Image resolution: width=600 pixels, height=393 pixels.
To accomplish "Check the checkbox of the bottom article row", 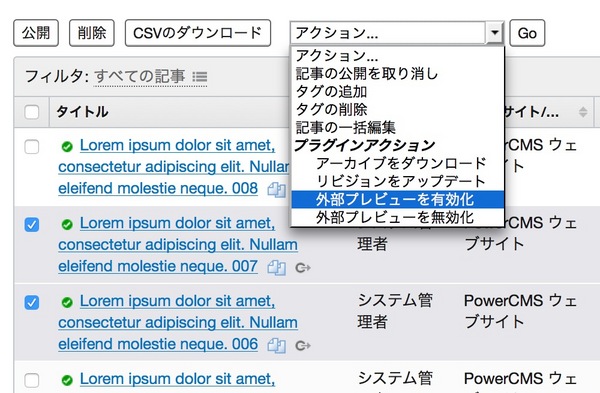I will pyautogui.click(x=32, y=380).
